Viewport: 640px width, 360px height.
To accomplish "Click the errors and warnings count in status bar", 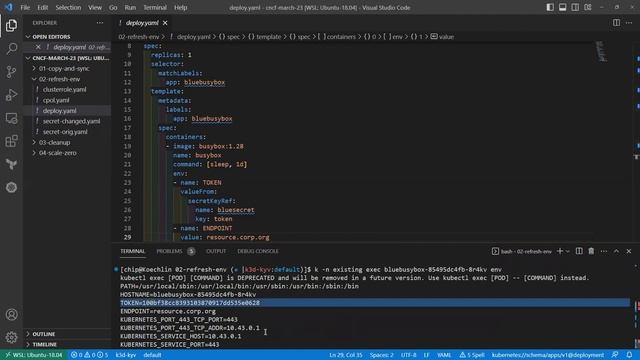I will [89, 355].
